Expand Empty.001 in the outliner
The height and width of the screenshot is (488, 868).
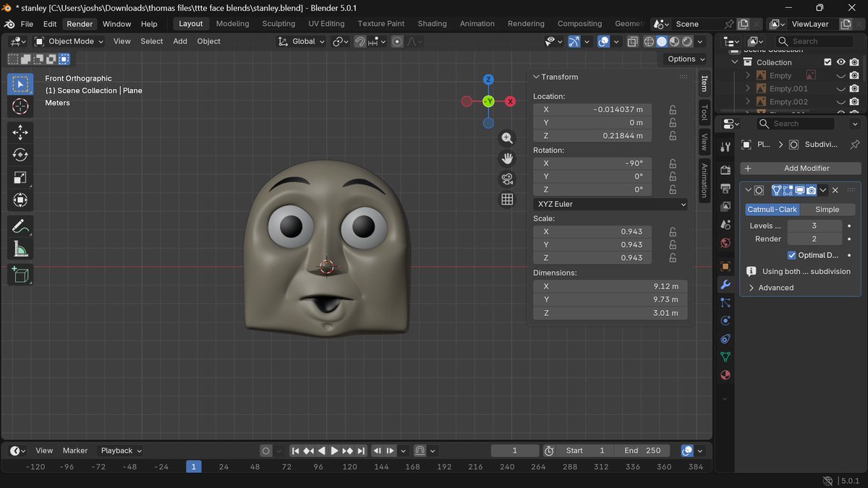pos(748,89)
